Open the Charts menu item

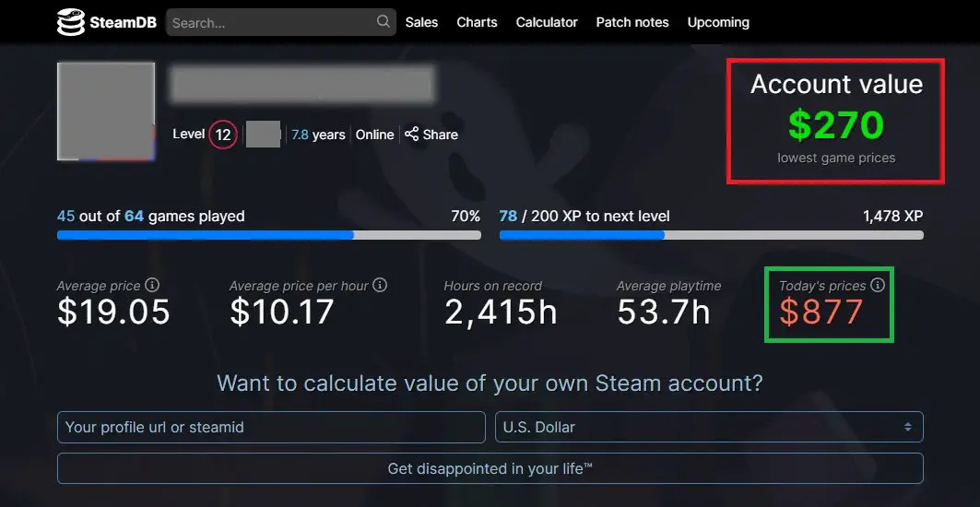[477, 22]
